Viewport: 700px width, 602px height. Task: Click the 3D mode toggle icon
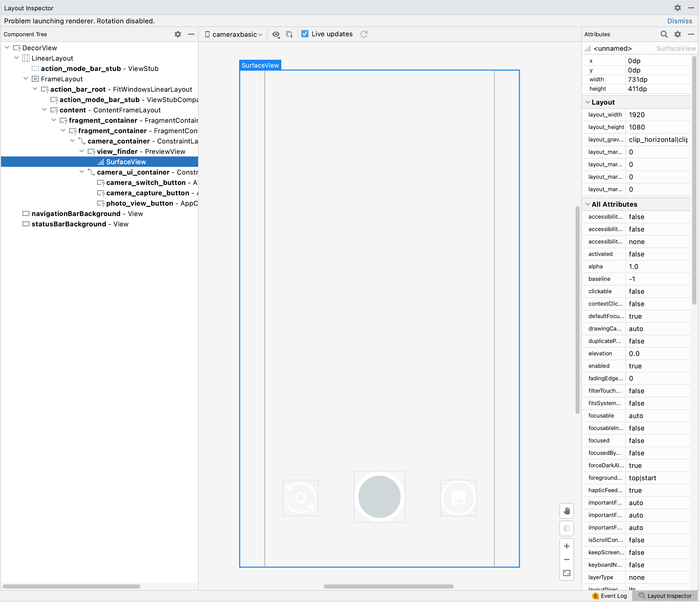click(x=566, y=528)
